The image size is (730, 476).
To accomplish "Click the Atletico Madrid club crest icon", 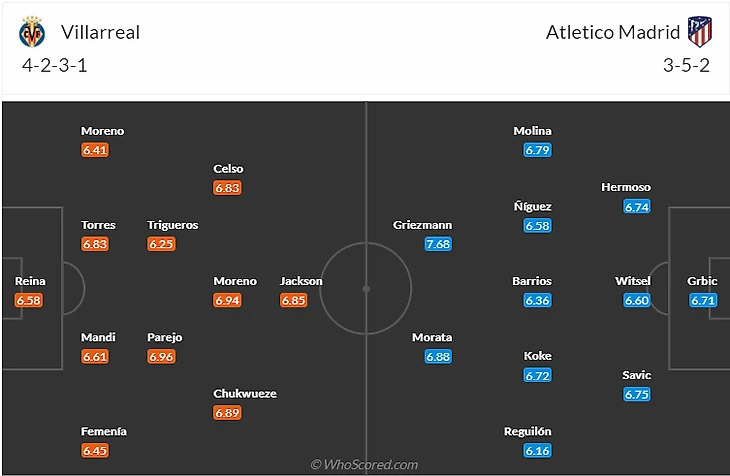I will 700,32.
